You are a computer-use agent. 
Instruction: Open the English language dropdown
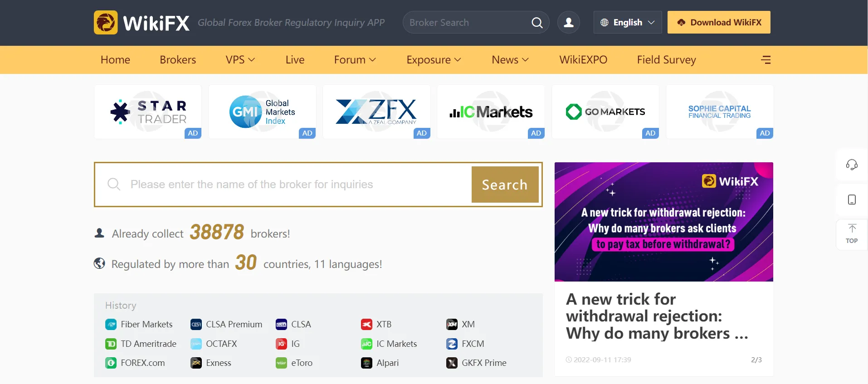(x=628, y=22)
